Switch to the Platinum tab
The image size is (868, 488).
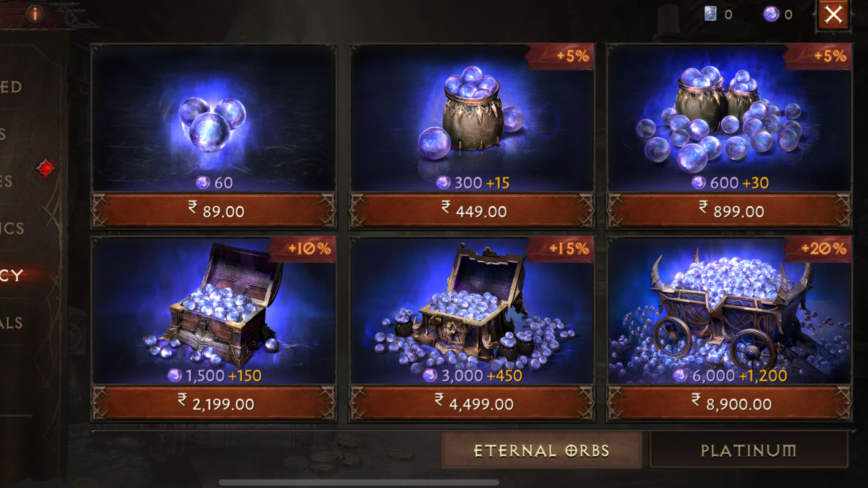(x=748, y=450)
